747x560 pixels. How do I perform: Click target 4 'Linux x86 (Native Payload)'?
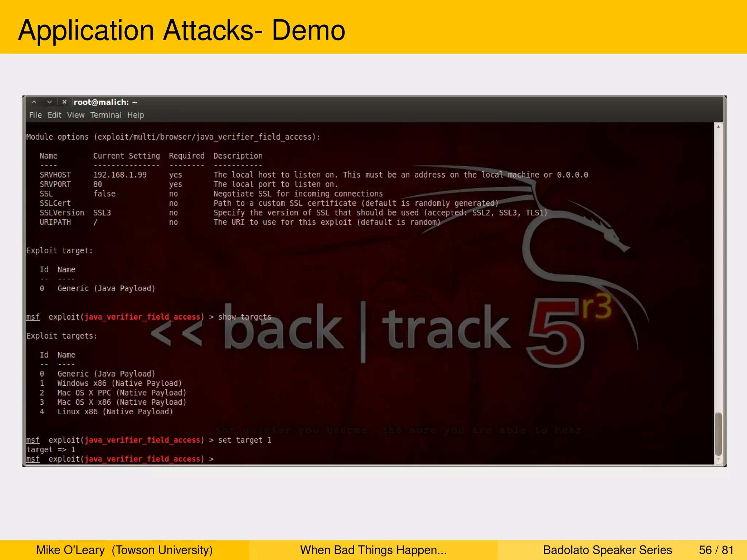[115, 412]
